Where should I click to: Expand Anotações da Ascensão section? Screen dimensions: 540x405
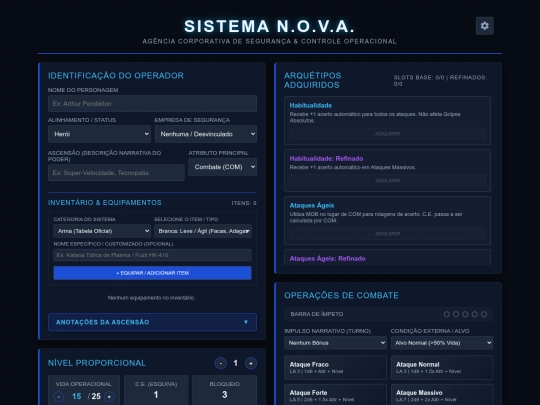coord(152,322)
